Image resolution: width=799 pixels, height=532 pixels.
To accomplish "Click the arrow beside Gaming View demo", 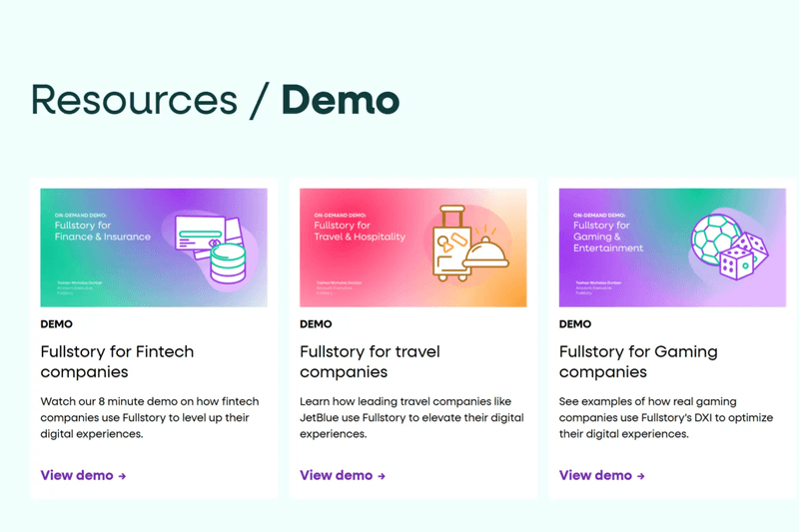I will click(x=640, y=476).
